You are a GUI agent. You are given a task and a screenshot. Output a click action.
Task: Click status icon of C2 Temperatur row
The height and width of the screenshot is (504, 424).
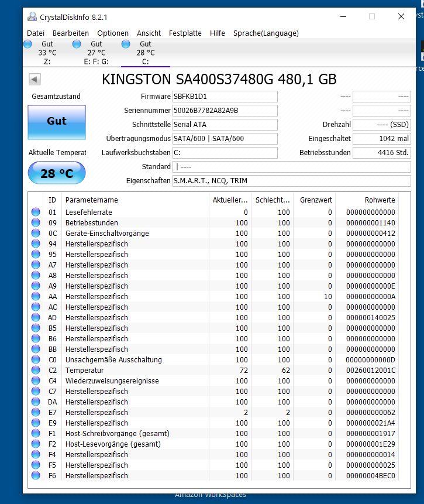click(36, 371)
